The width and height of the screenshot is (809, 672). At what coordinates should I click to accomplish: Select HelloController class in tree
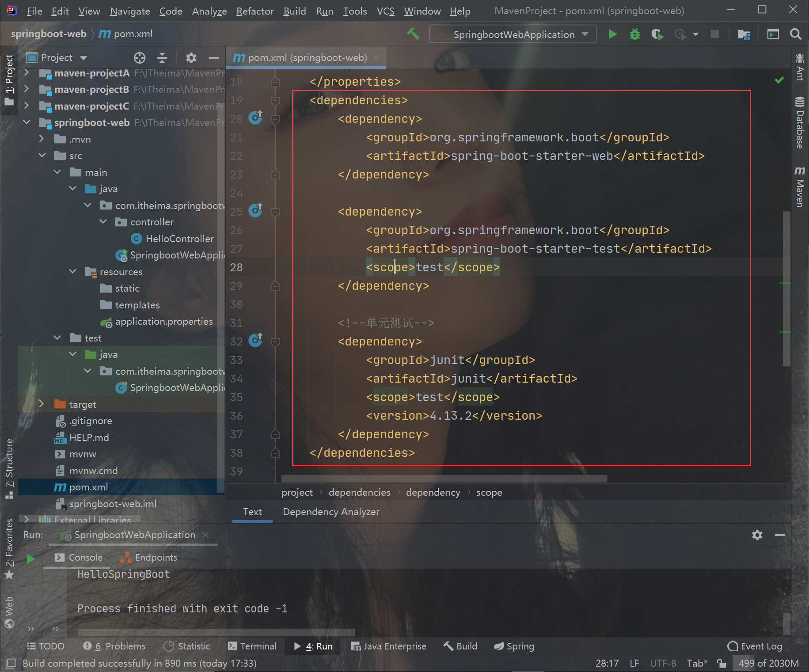click(172, 239)
